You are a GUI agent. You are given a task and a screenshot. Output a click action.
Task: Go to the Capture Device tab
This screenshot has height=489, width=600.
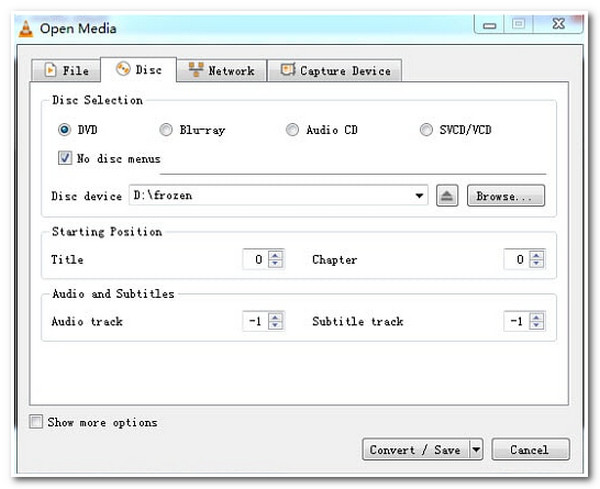[335, 70]
